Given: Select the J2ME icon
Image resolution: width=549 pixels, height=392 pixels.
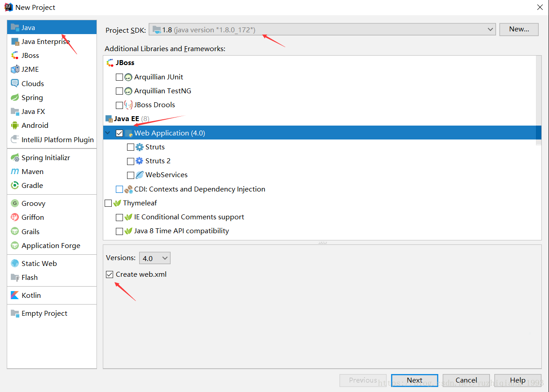Looking at the screenshot, I should 15,69.
